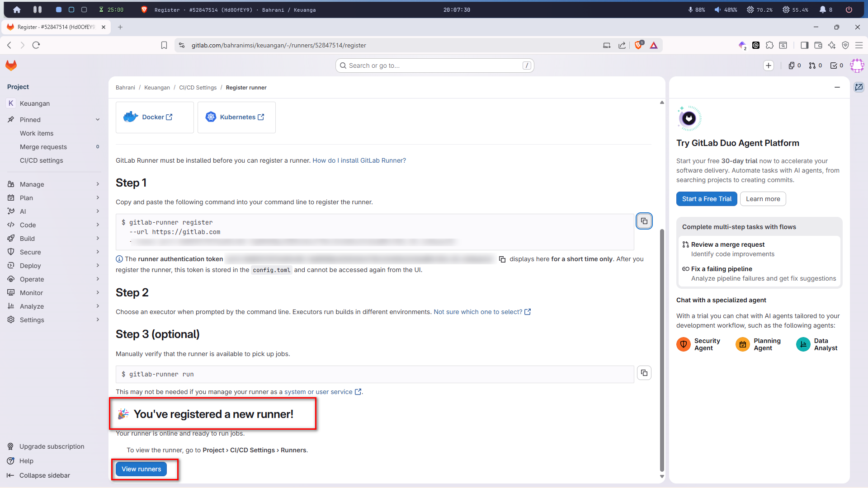Bookmark this page
This screenshot has width=868, height=488.
164,45
